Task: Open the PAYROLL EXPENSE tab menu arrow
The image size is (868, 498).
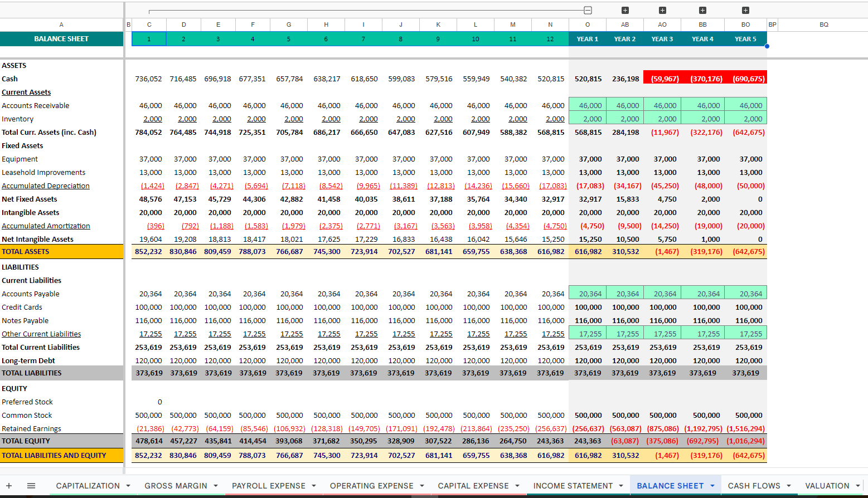Action: (314, 486)
